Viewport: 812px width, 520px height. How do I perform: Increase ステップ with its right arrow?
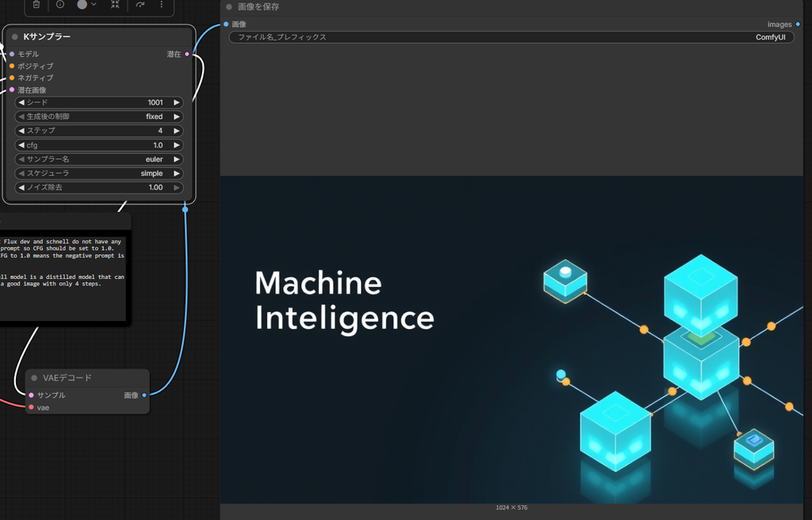click(177, 131)
